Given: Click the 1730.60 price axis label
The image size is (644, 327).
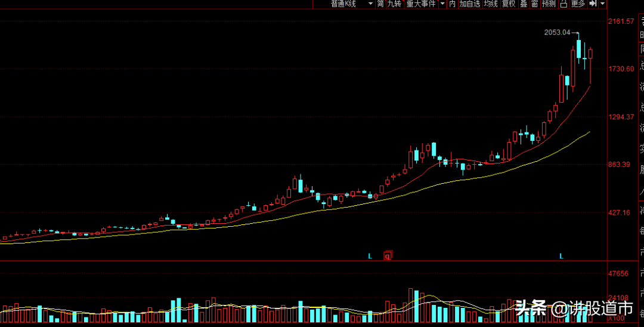Looking at the screenshot, I should pyautogui.click(x=622, y=69).
